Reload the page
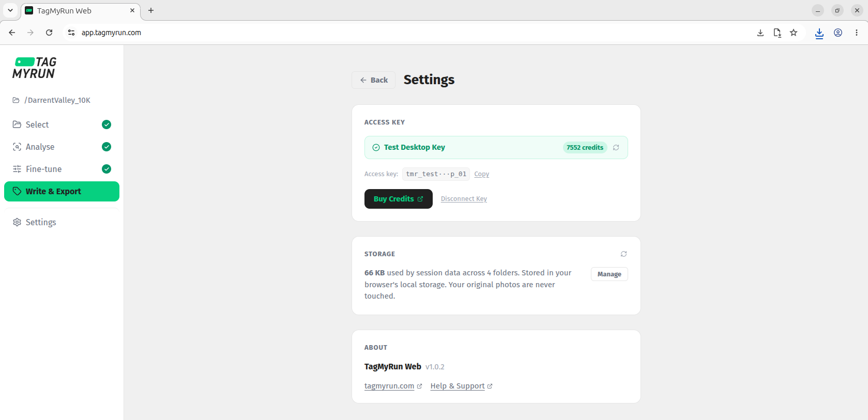The image size is (868, 420). pyautogui.click(x=49, y=33)
